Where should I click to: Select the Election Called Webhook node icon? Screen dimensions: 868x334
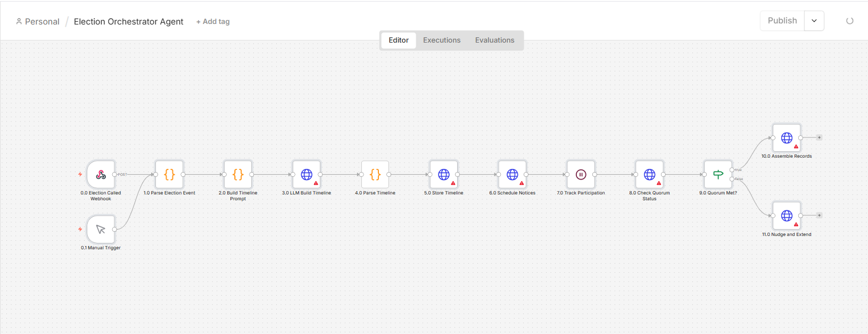point(101,175)
